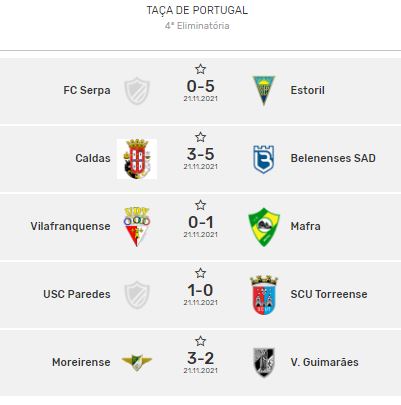Open the 0-5 FC Serpa match result
Screen dimensions: 401x405
point(200,86)
